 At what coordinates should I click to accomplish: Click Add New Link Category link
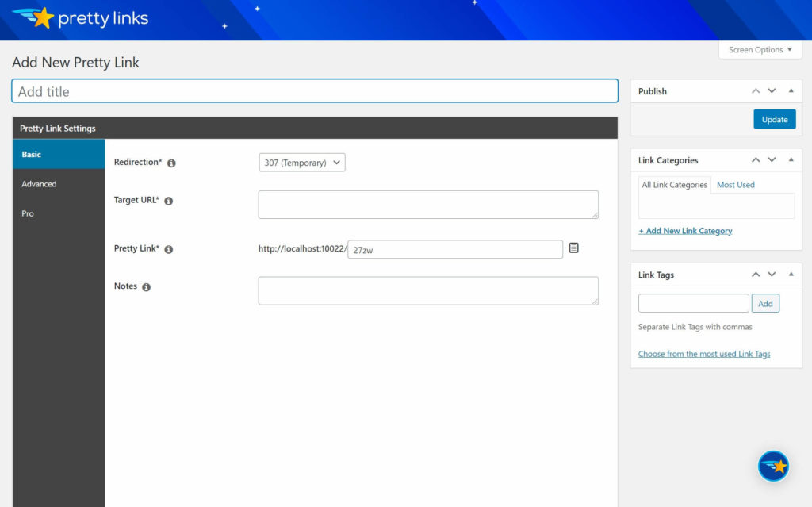(685, 230)
